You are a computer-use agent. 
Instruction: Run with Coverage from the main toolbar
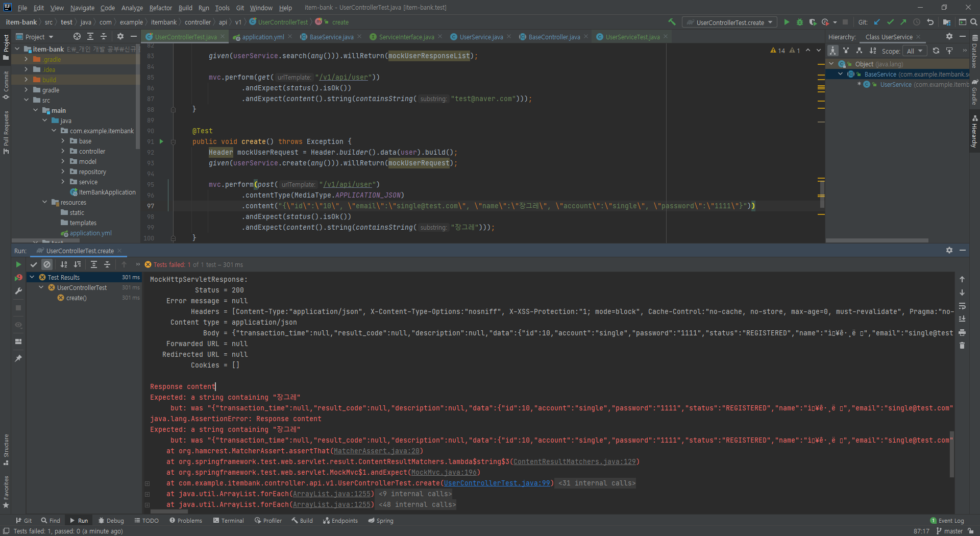click(813, 22)
